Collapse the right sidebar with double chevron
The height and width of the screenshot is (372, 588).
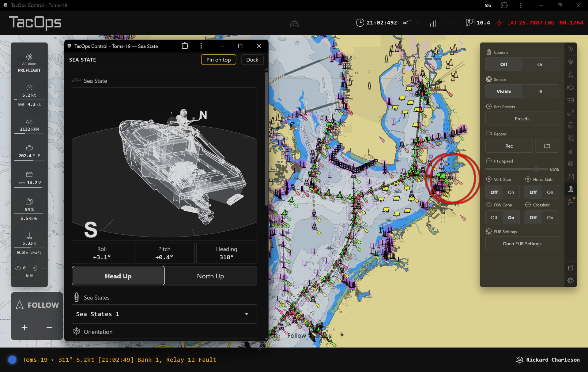(x=571, y=49)
